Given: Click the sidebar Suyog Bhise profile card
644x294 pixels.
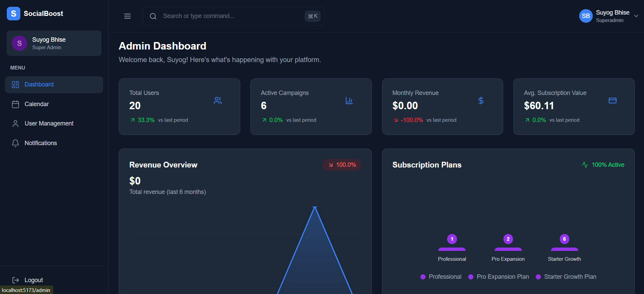Looking at the screenshot, I should tap(54, 43).
